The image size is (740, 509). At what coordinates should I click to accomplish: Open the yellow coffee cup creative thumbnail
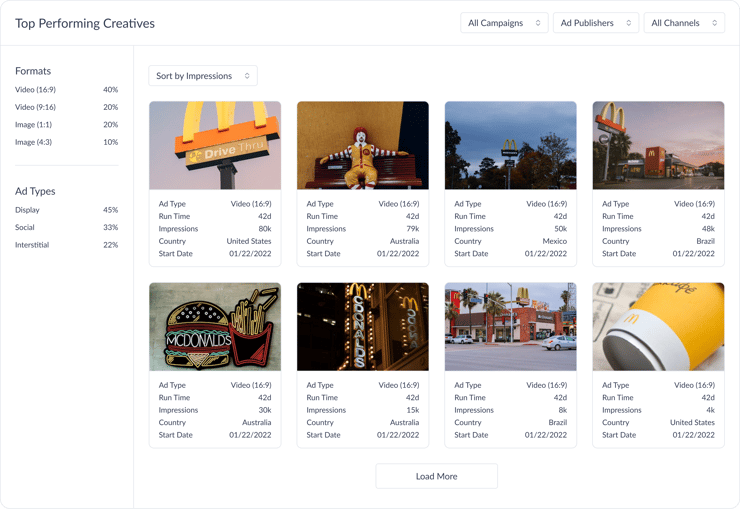[x=658, y=327]
